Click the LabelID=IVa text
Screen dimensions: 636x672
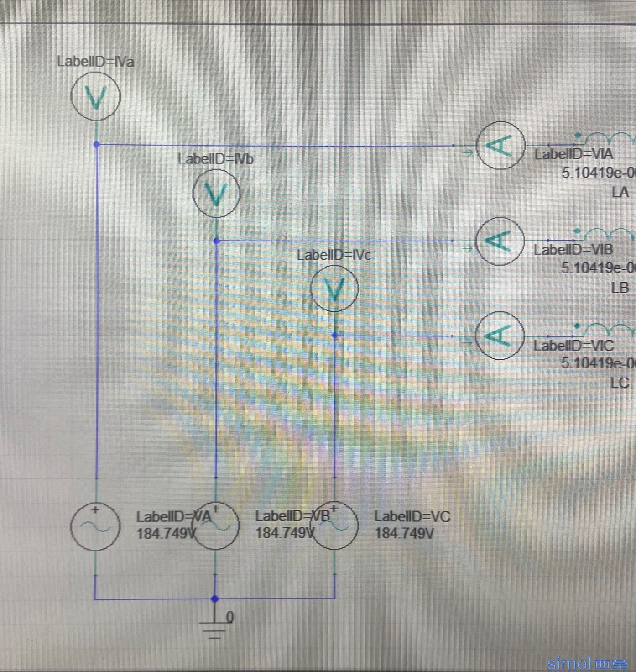click(95, 61)
